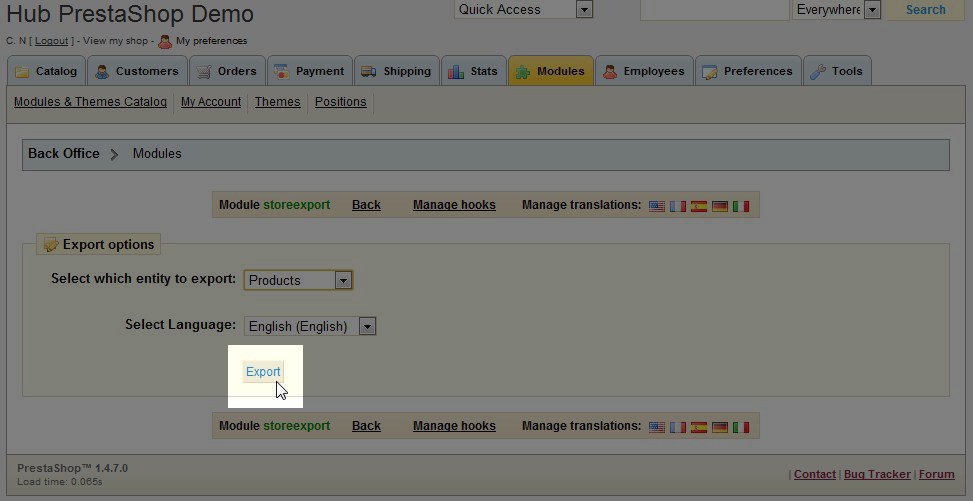Click the Bug Tracker footer link
This screenshot has width=973, height=501.
877,474
